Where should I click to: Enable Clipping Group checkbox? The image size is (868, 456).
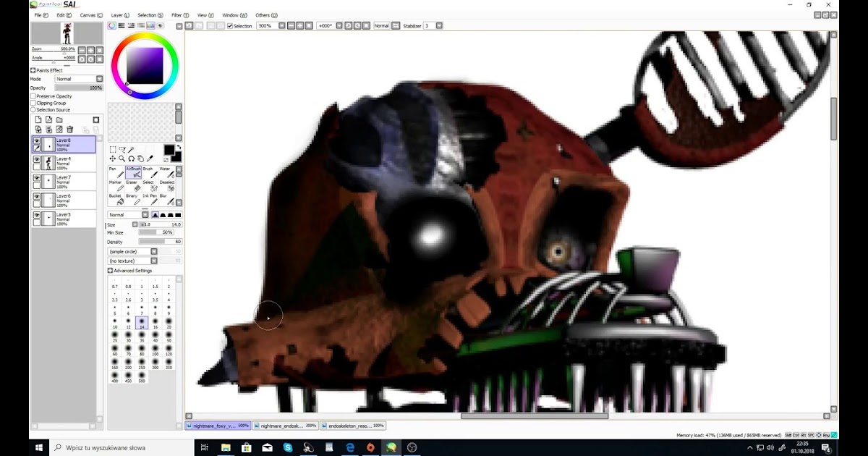coord(33,103)
